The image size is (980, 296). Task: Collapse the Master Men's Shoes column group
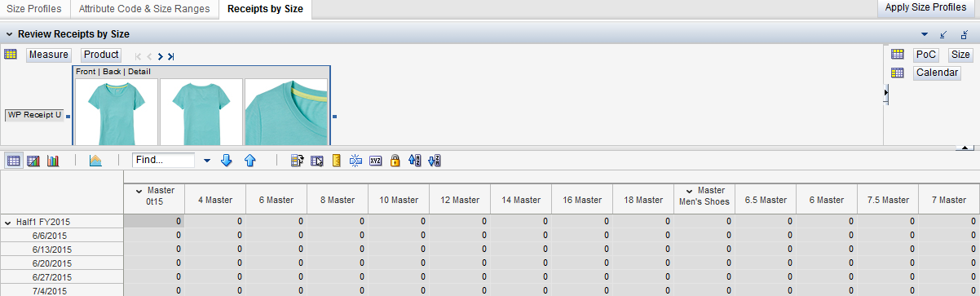pyautogui.click(x=690, y=191)
